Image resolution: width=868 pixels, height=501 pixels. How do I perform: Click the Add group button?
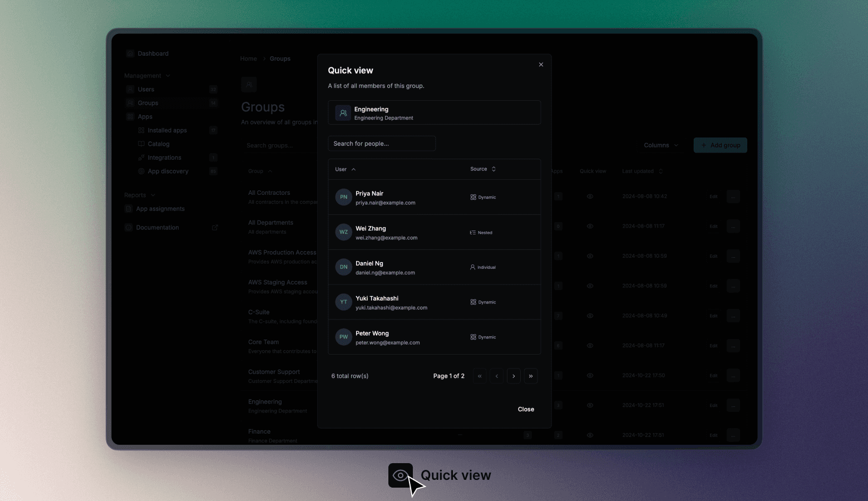point(720,145)
